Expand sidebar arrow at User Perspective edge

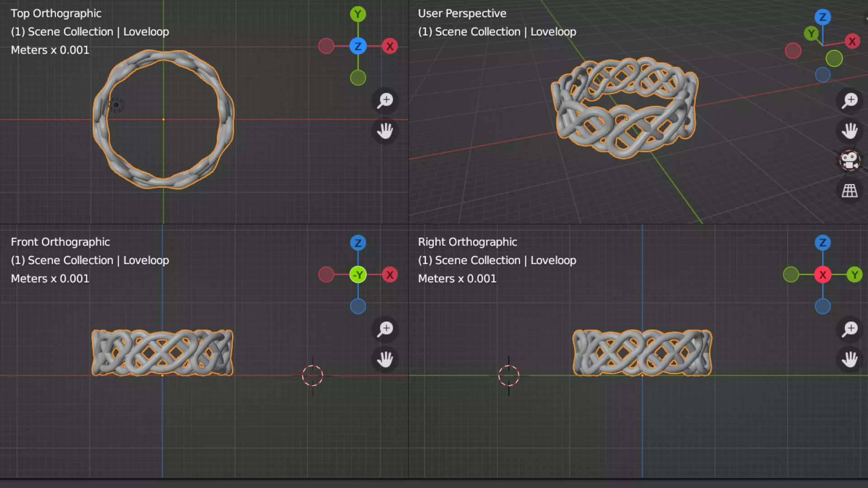pyautogui.click(x=866, y=19)
